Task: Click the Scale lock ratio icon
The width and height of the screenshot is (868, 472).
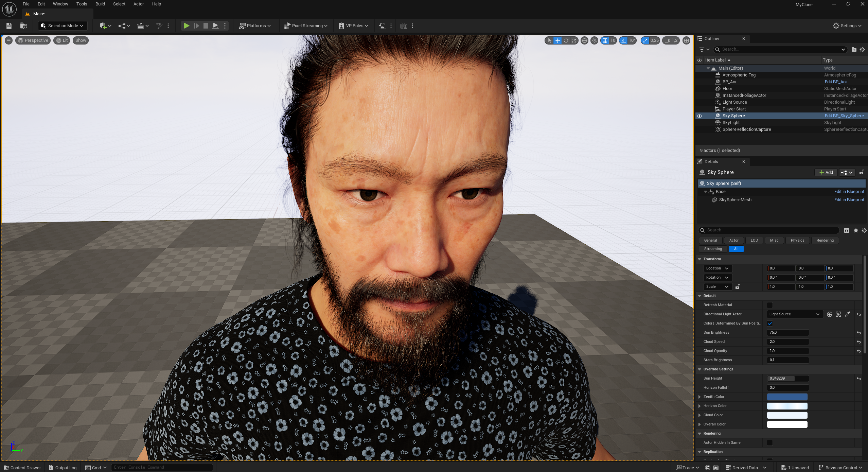Action: pos(738,287)
